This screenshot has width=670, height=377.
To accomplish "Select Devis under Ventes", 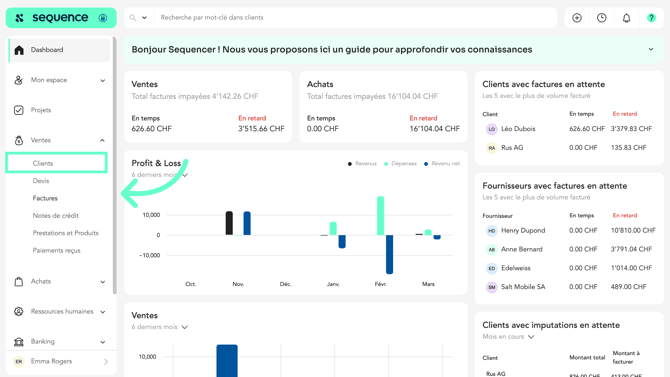I will pyautogui.click(x=41, y=181).
